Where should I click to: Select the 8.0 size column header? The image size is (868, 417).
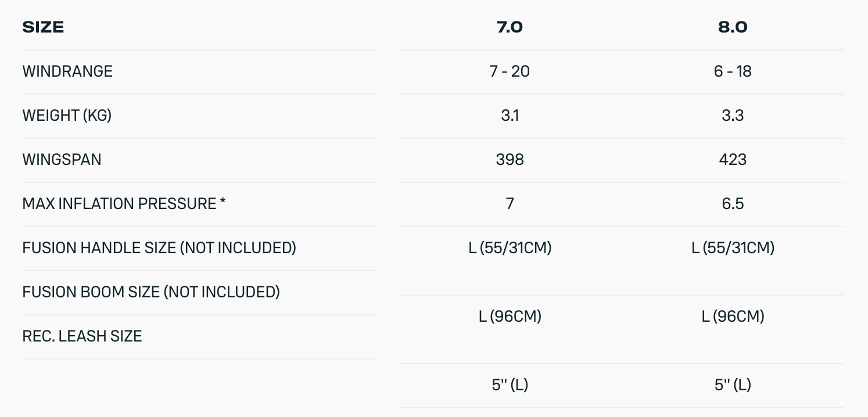coord(733,27)
